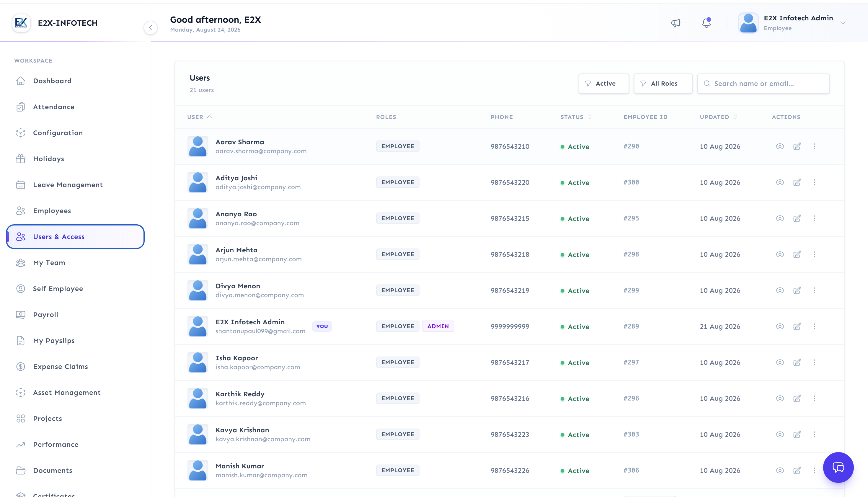Viewport: 868px width, 497px height.
Task: Open more actions for Manish Kumar
Action: coord(814,470)
